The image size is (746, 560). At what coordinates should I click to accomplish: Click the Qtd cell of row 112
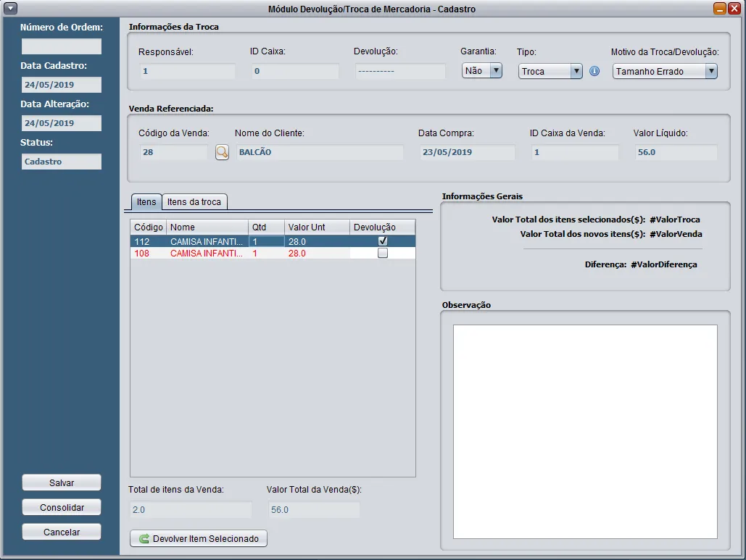[267, 241]
